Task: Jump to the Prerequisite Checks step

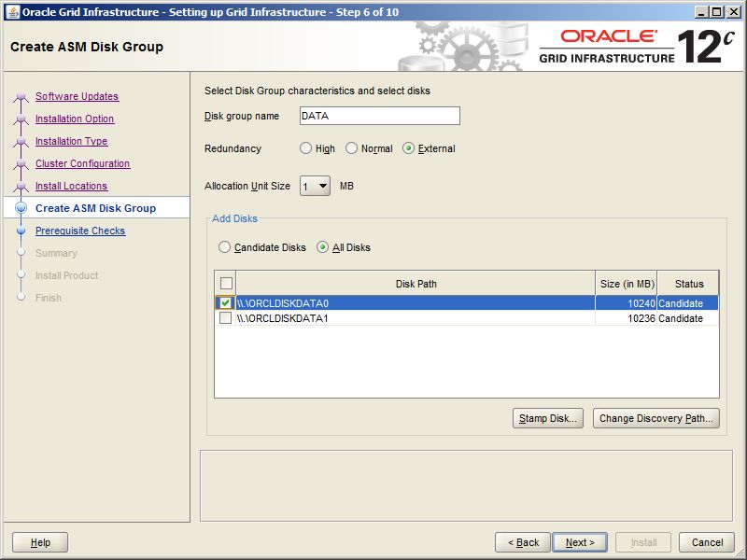Action: coord(80,231)
